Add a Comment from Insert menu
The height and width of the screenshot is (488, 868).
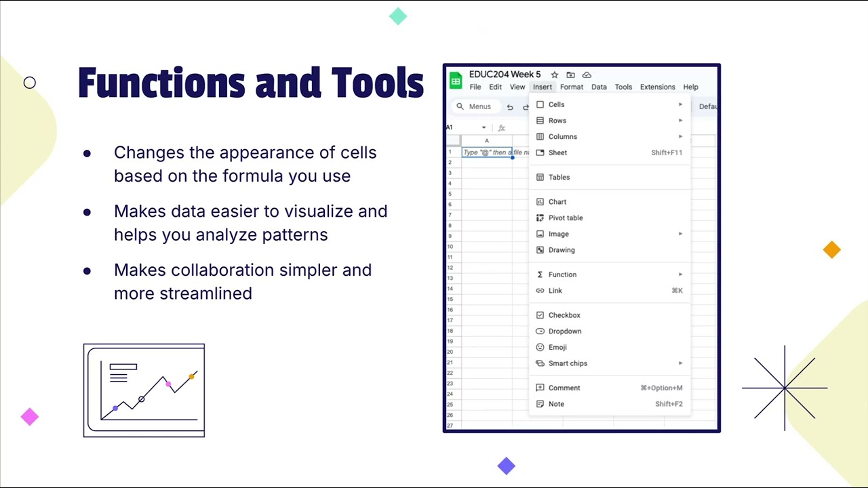tap(610, 388)
